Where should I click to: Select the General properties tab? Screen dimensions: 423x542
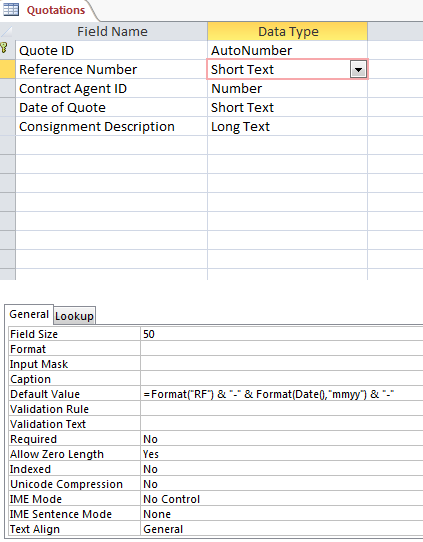click(x=29, y=314)
